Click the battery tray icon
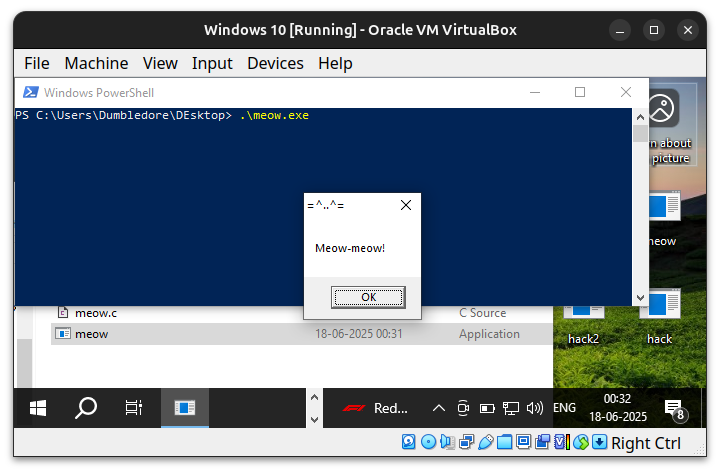The width and height of the screenshot is (720, 473). click(x=487, y=408)
